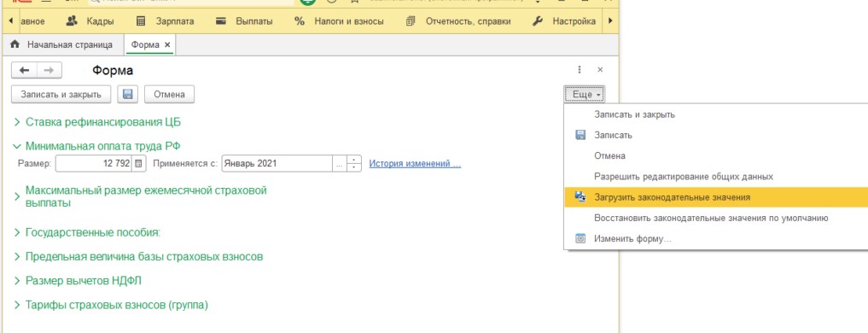Open Налоги и взносы section
This screenshot has height=333, width=868.
[339, 21]
